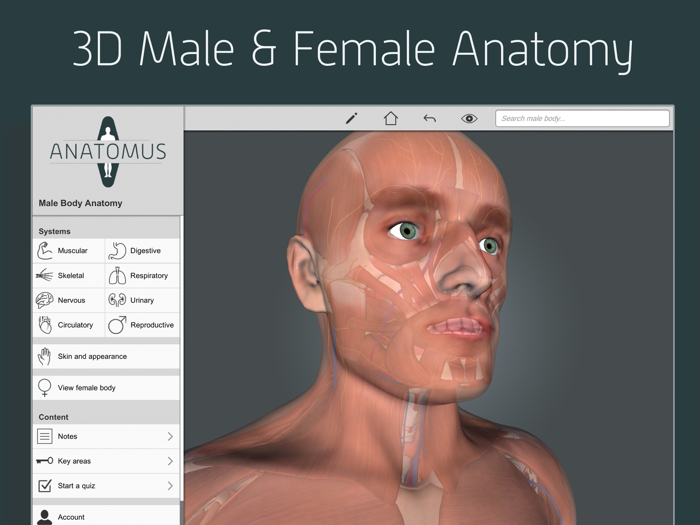Click the Respiratory lungs icon
The height and width of the screenshot is (525, 700).
click(x=117, y=276)
